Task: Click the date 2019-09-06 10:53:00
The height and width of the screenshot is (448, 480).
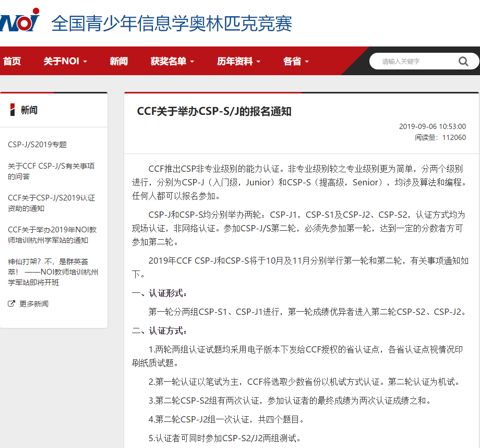Action: [432, 126]
